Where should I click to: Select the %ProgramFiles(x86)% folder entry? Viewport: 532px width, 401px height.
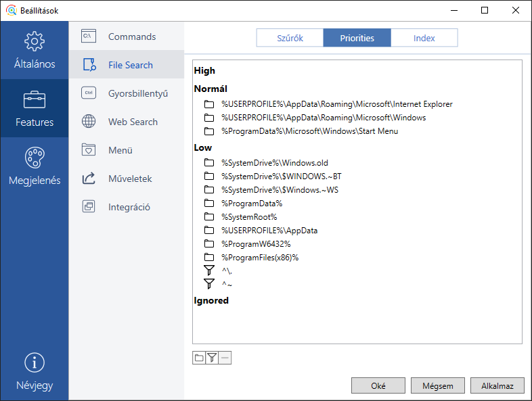coord(260,258)
